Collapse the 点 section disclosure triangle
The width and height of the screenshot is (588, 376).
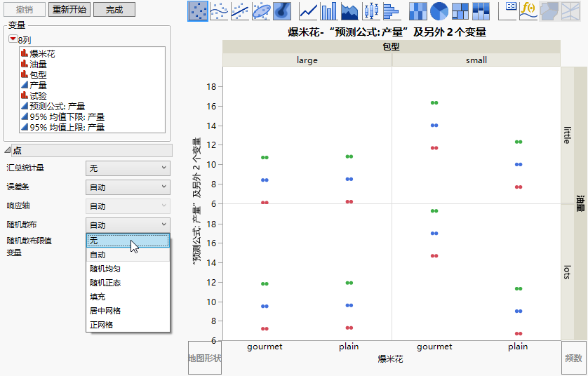point(7,151)
